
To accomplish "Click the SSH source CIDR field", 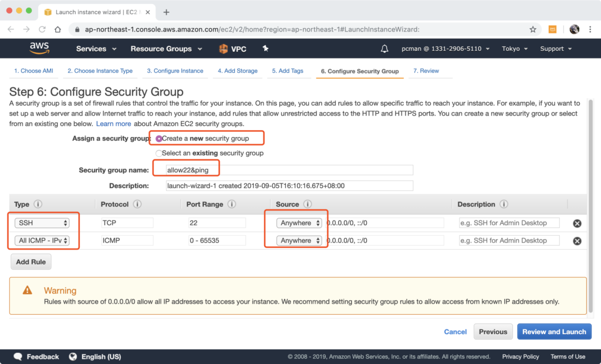I will [384, 223].
